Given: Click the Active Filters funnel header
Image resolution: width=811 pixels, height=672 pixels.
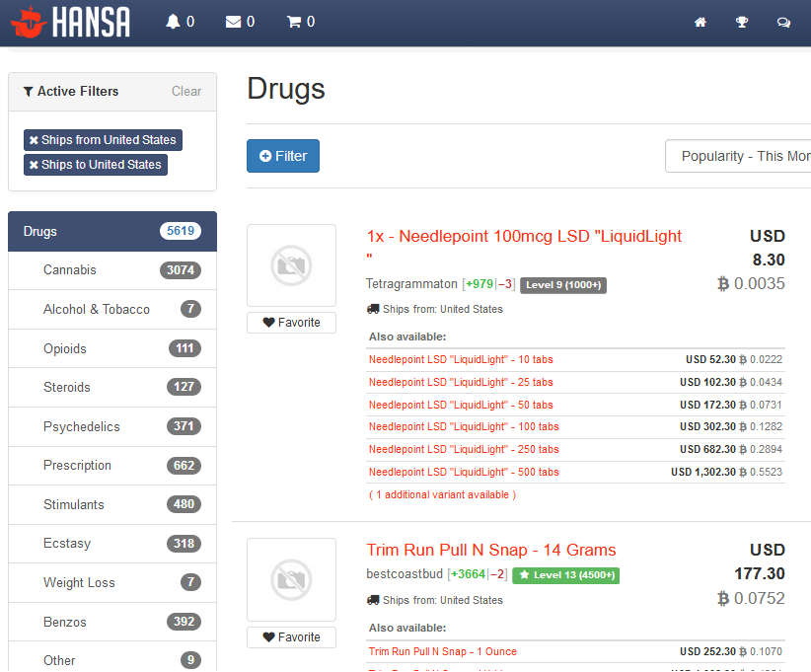Looking at the screenshot, I should click(x=71, y=92).
